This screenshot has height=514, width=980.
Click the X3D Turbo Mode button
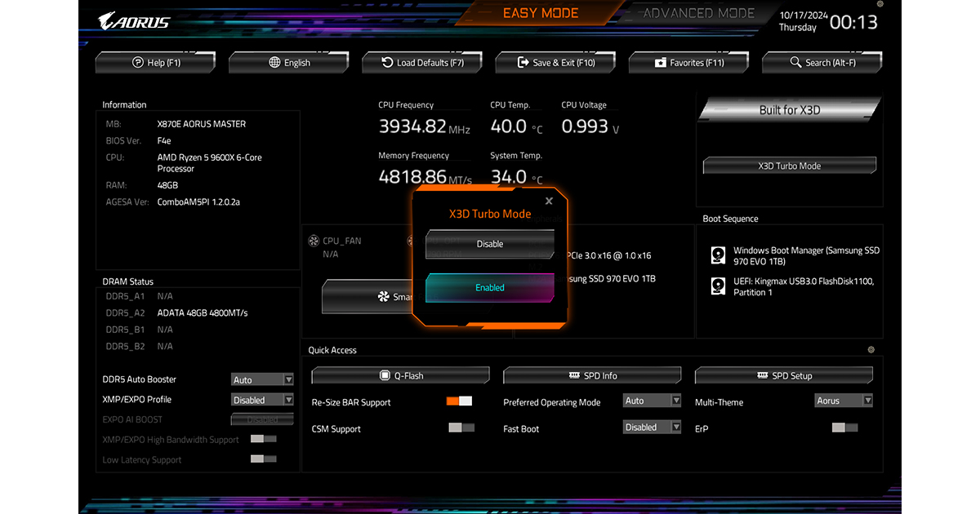coord(789,166)
